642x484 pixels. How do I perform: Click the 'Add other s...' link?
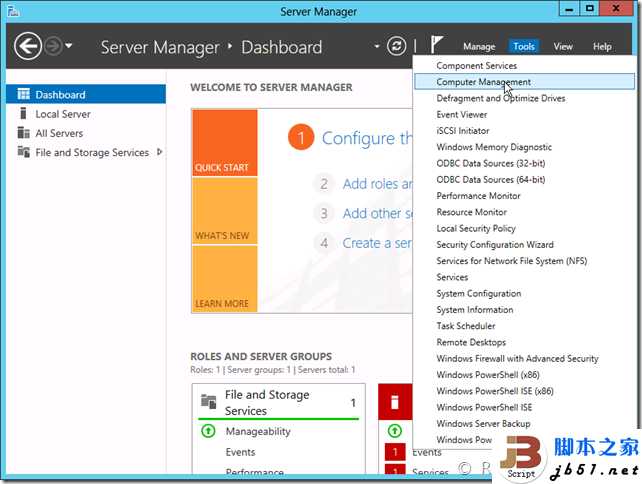(377, 213)
